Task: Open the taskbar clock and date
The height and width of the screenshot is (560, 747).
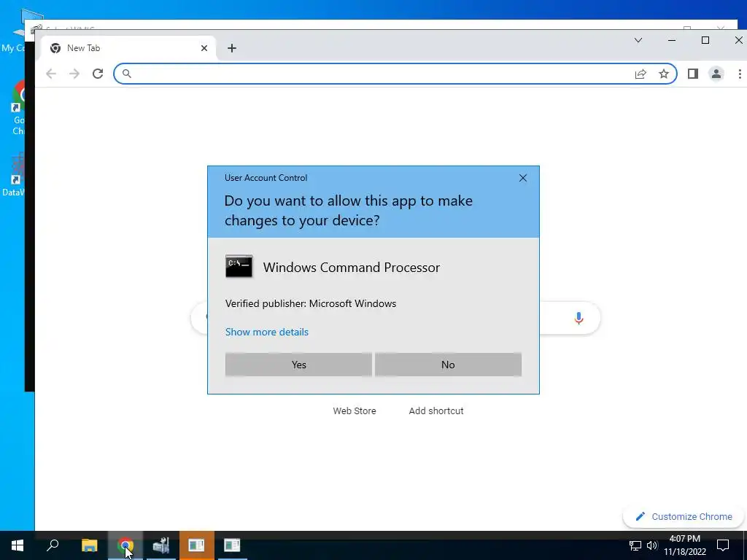Action: 684,545
